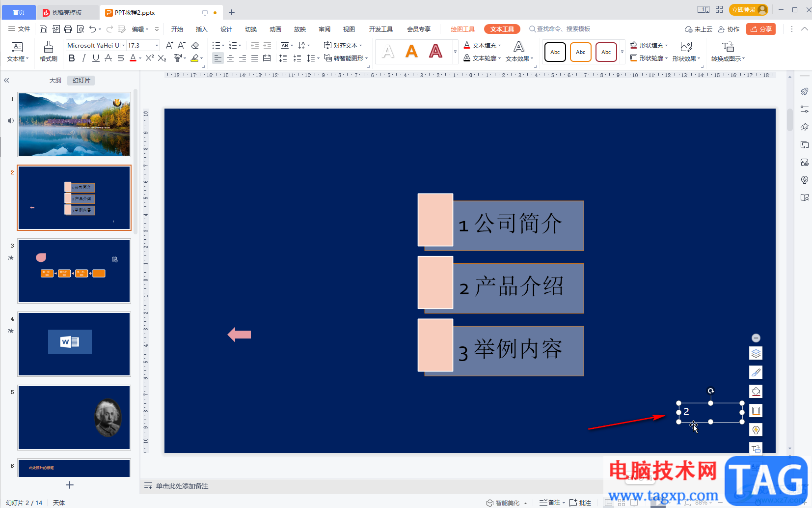
Task: Apply italic text formatting
Action: (83, 58)
